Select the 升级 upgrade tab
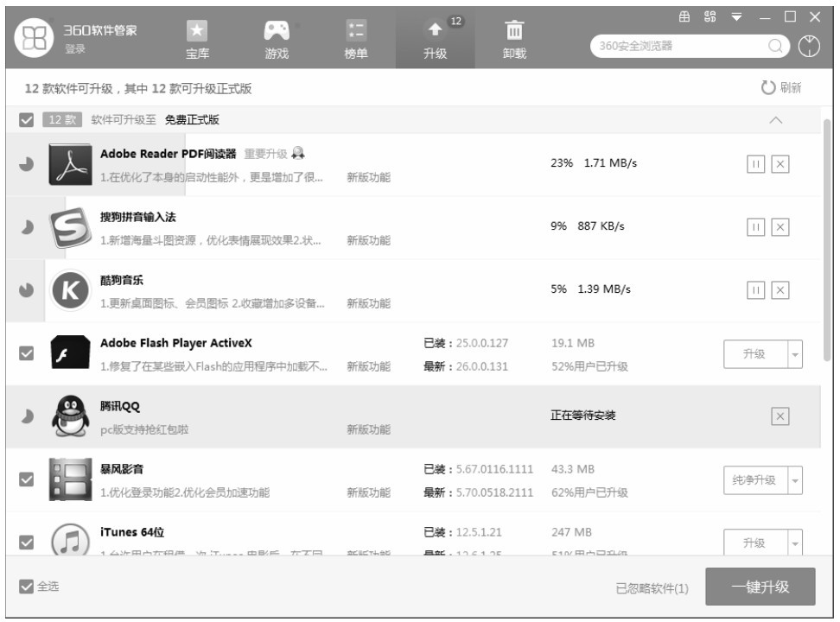The width and height of the screenshot is (840, 622). pyautogui.click(x=435, y=39)
